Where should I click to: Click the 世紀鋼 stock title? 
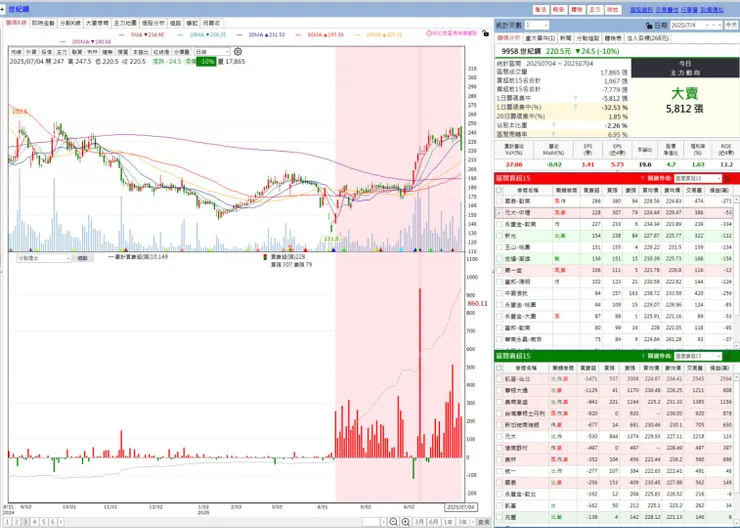coord(19,9)
